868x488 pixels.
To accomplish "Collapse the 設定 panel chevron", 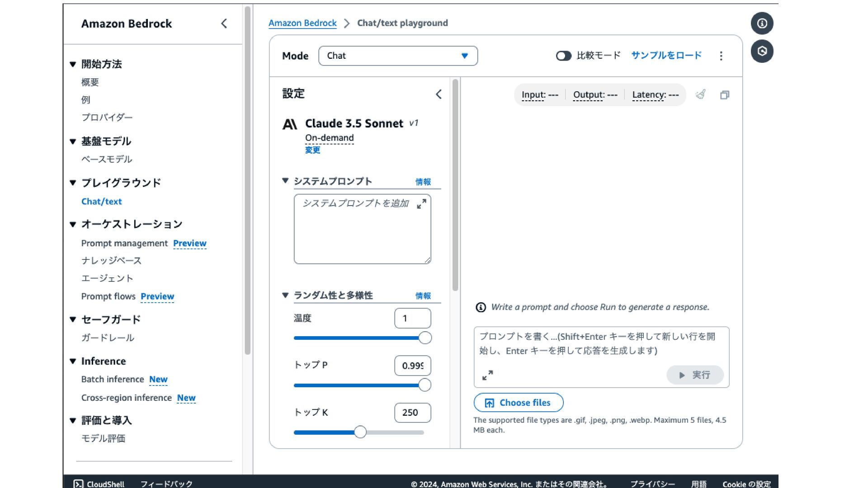I will pos(439,94).
